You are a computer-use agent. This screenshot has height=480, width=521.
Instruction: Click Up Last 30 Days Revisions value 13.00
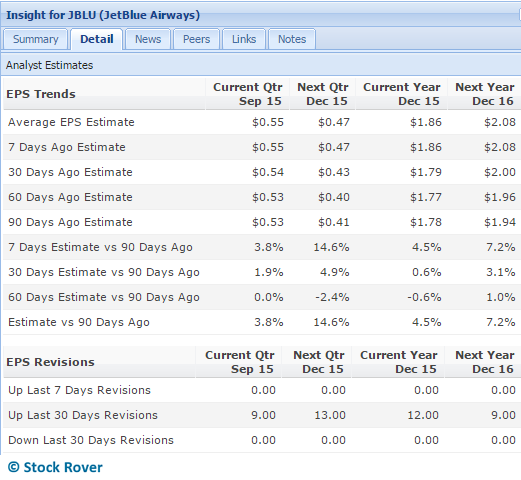330,415
